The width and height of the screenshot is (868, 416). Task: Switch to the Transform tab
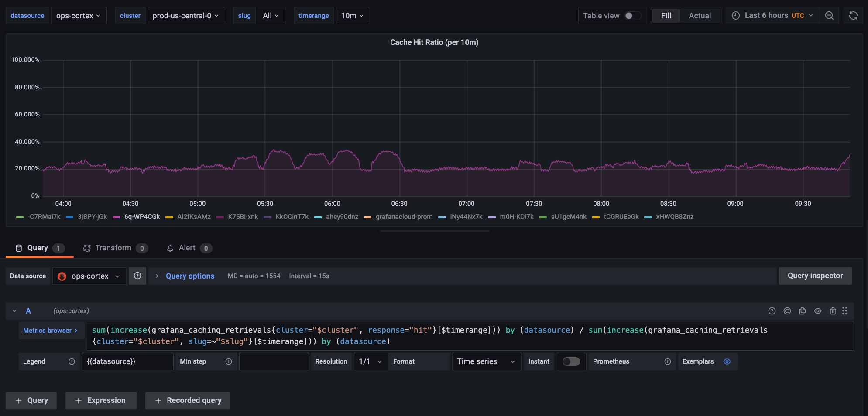(x=113, y=248)
